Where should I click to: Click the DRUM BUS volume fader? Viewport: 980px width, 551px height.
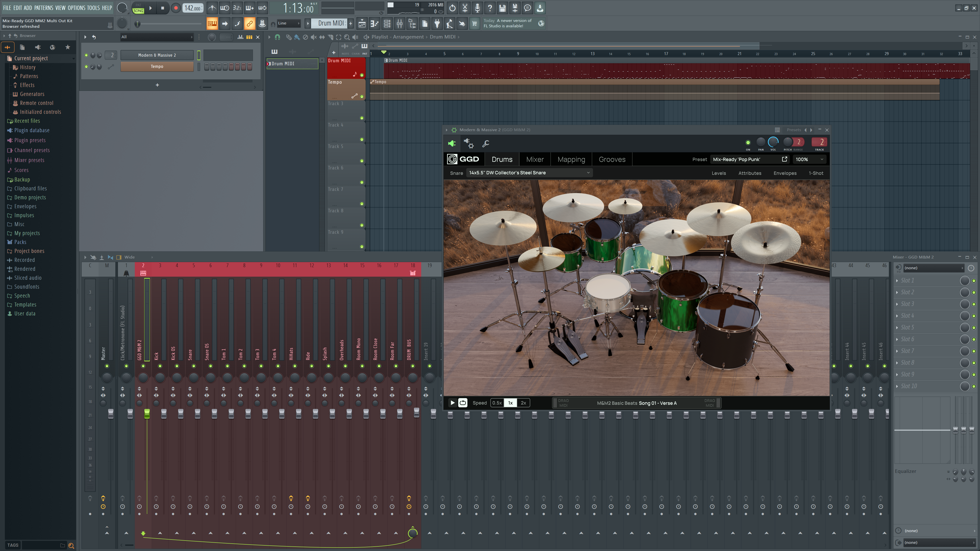tap(416, 413)
